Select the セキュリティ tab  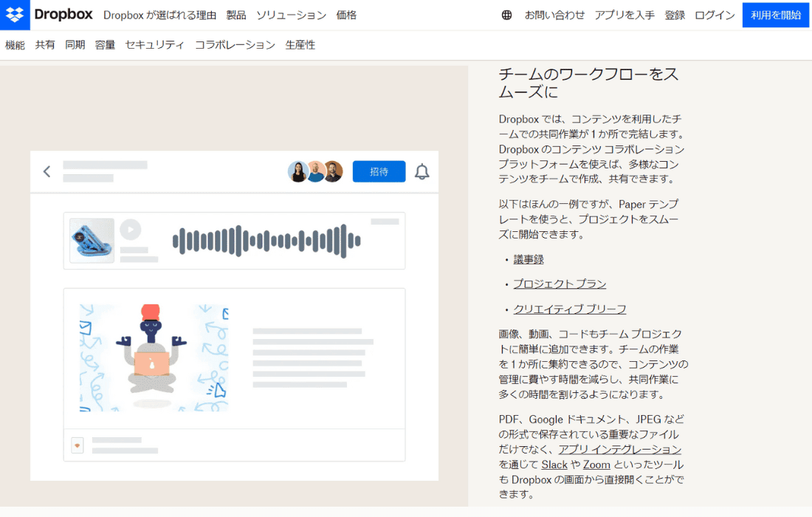pyautogui.click(x=155, y=45)
